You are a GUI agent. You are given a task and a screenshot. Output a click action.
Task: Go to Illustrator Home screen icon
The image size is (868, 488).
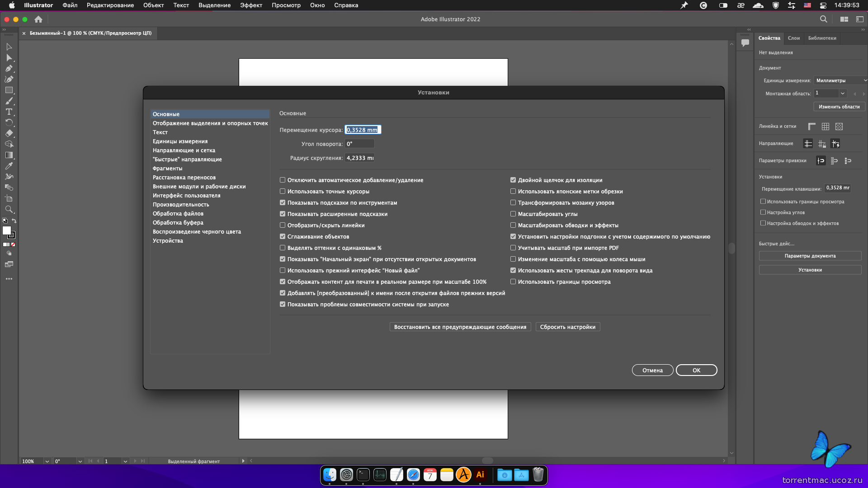[38, 19]
